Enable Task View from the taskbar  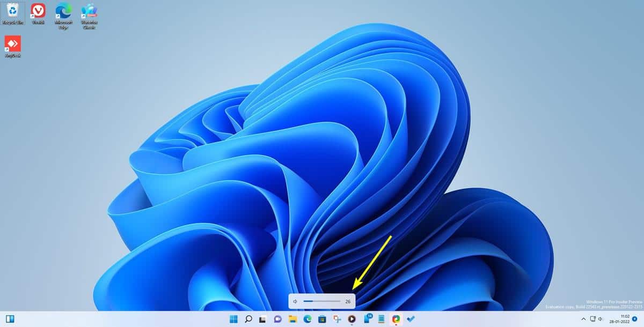click(261, 320)
